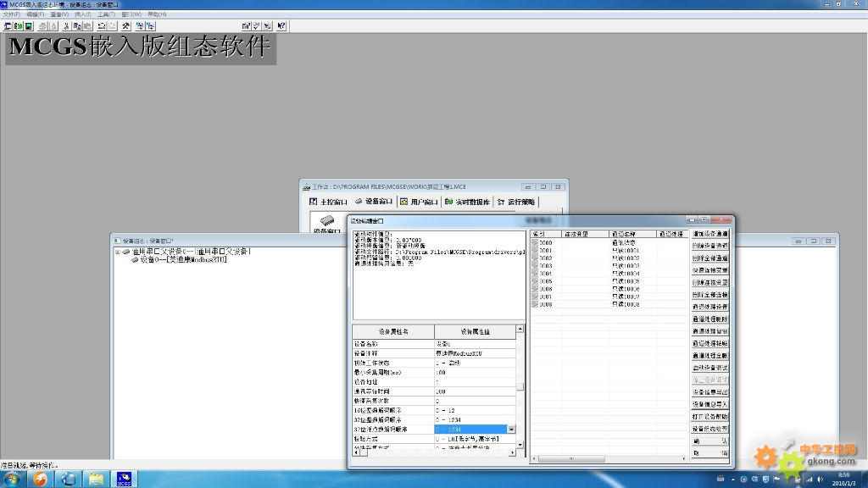Click the 删除全部通道 button
Viewport: 868px width, 488px height.
(x=710, y=258)
